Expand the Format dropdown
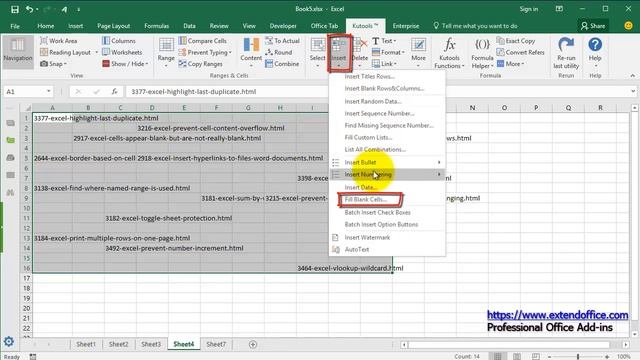 coord(403,52)
